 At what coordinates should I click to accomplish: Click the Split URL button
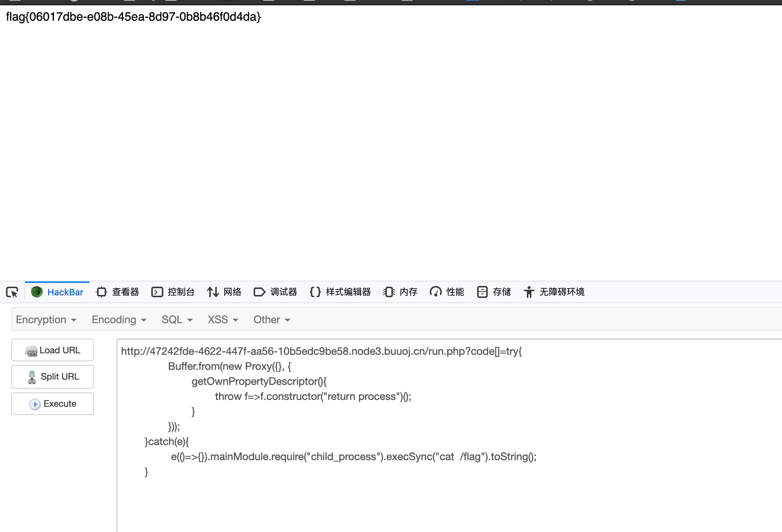pos(53,377)
